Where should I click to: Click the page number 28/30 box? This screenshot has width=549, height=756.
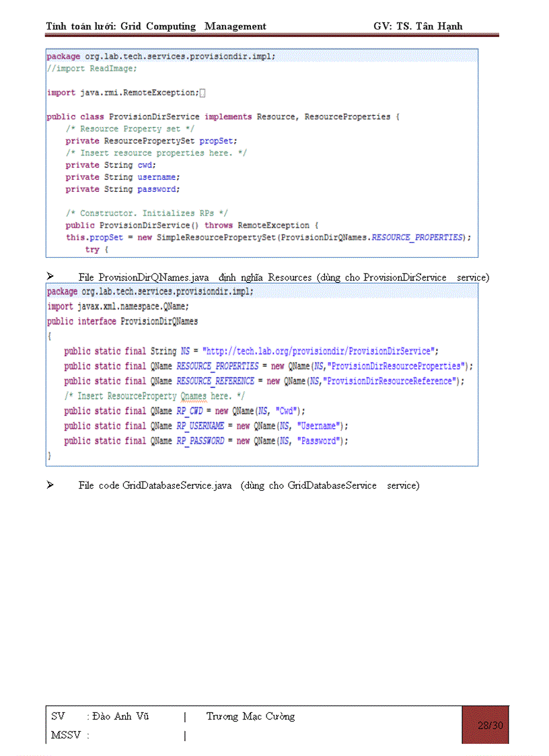485,724
